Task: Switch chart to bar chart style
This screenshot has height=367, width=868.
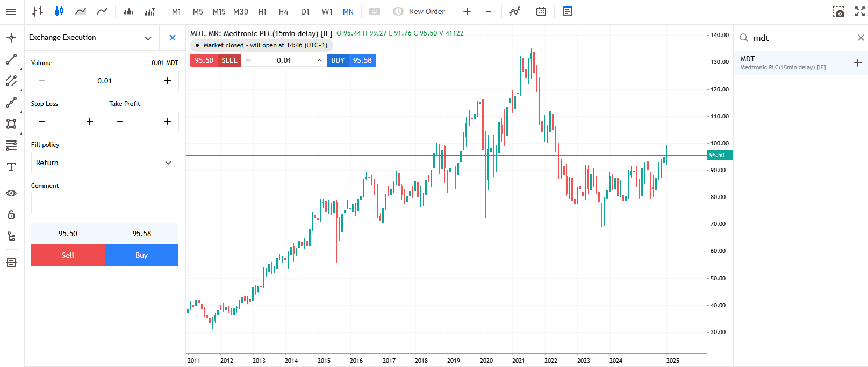Action: (x=38, y=11)
